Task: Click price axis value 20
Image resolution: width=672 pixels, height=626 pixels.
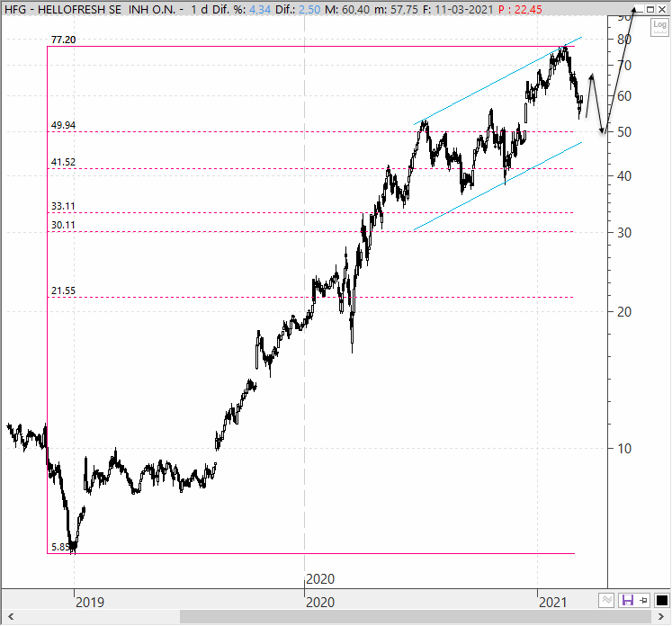Action: click(624, 312)
